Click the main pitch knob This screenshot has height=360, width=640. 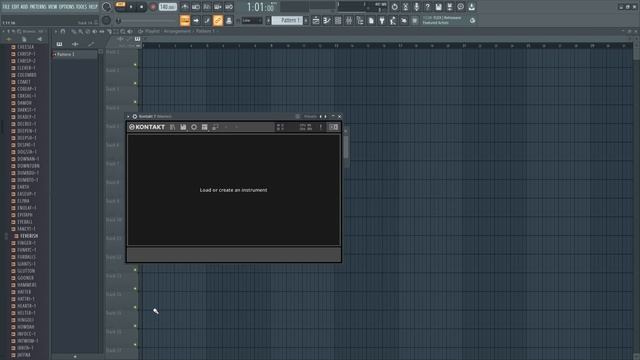point(107,20)
